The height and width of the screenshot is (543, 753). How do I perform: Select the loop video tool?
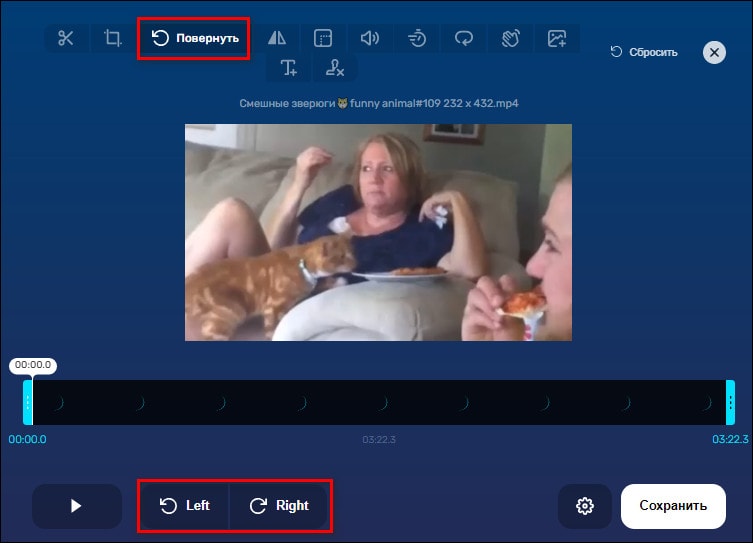click(463, 38)
